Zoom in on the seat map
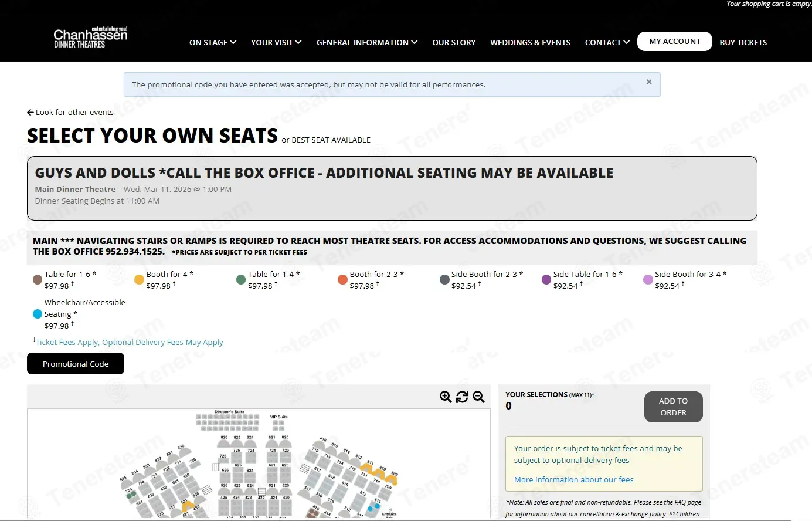The image size is (812, 521). tap(446, 397)
